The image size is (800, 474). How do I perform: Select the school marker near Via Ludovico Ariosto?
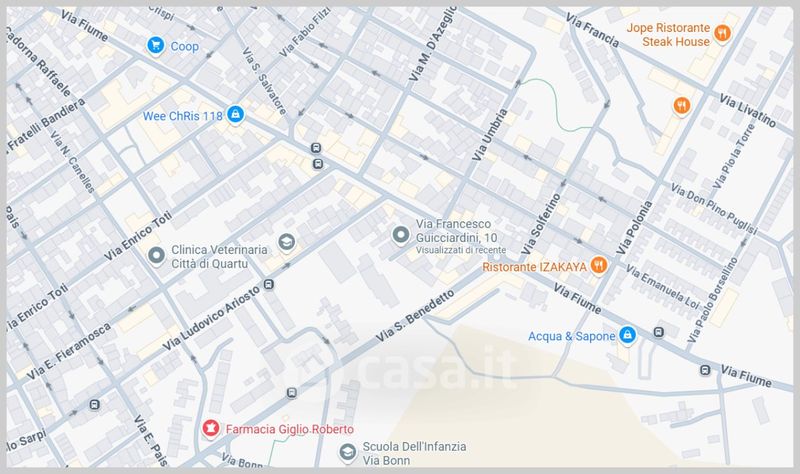click(x=287, y=242)
